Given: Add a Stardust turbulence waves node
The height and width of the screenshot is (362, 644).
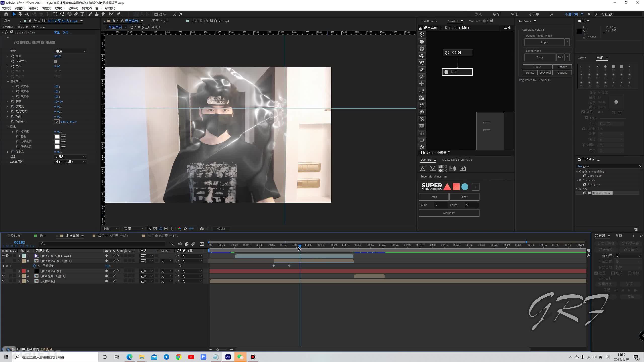Looking at the screenshot, I should click(422, 63).
